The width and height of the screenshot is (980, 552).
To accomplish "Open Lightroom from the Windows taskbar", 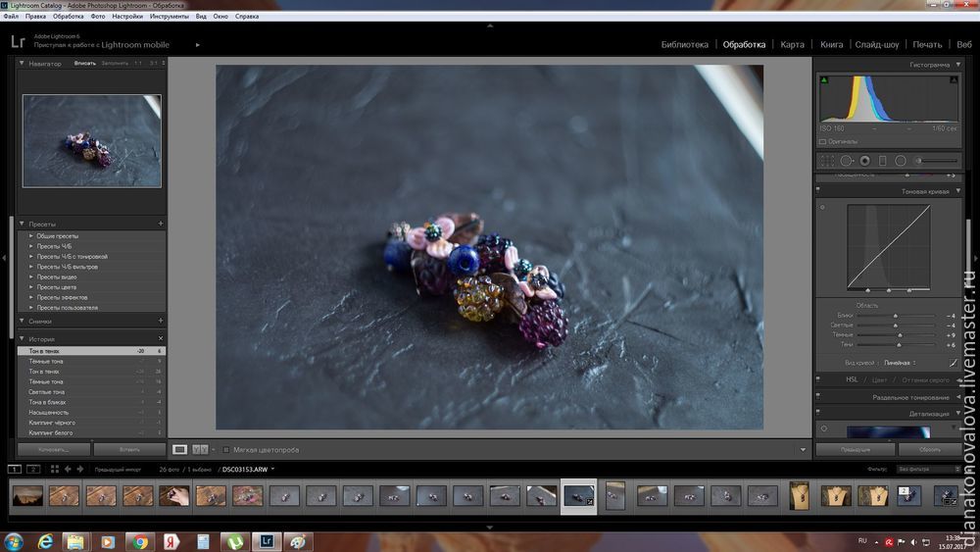I will click(x=266, y=540).
